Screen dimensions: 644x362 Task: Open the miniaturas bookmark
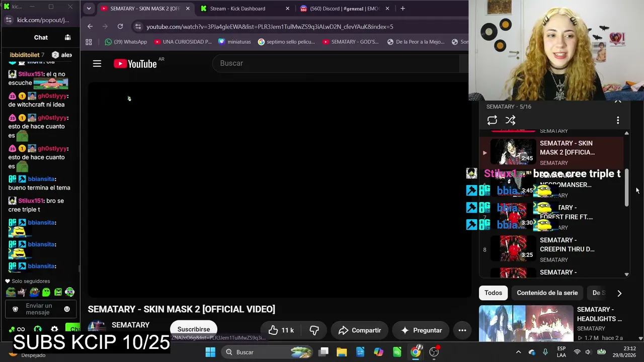click(x=234, y=42)
